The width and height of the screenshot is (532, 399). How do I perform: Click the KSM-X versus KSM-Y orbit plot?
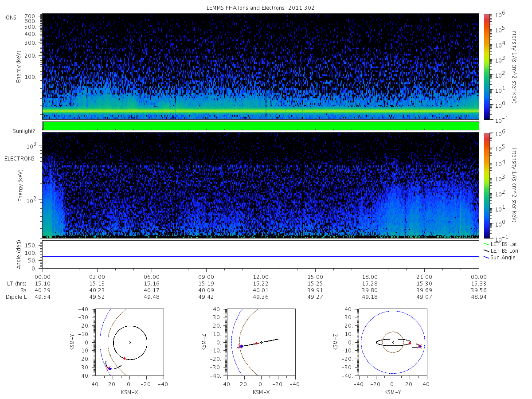(129, 342)
